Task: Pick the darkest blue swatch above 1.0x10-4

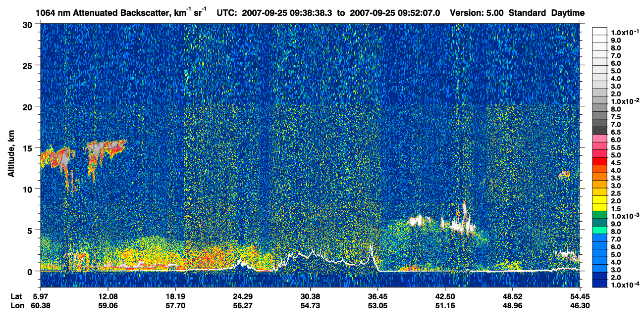Action: (600, 284)
